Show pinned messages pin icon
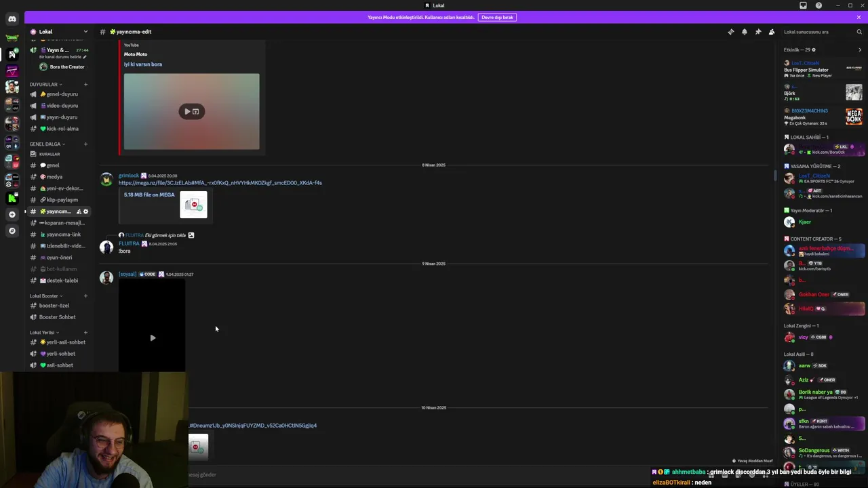Viewport: 868px width, 488px height. click(x=757, y=32)
